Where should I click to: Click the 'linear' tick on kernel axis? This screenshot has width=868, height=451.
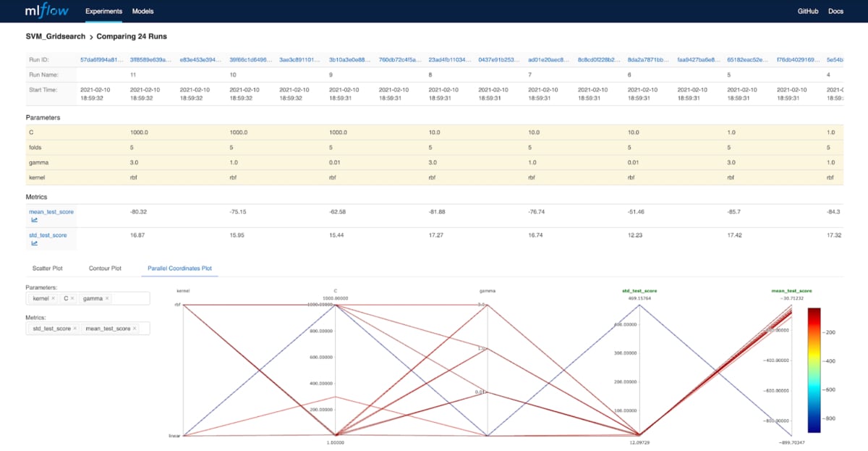point(176,436)
